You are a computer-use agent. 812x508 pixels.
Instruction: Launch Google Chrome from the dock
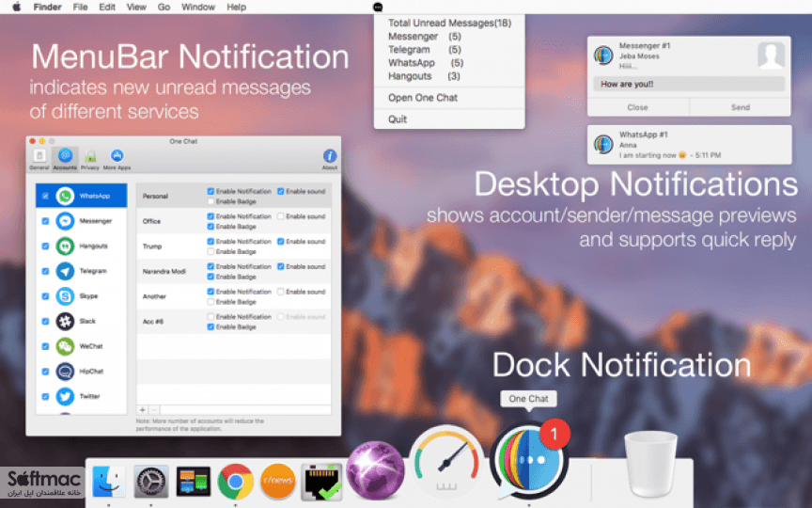click(x=236, y=481)
